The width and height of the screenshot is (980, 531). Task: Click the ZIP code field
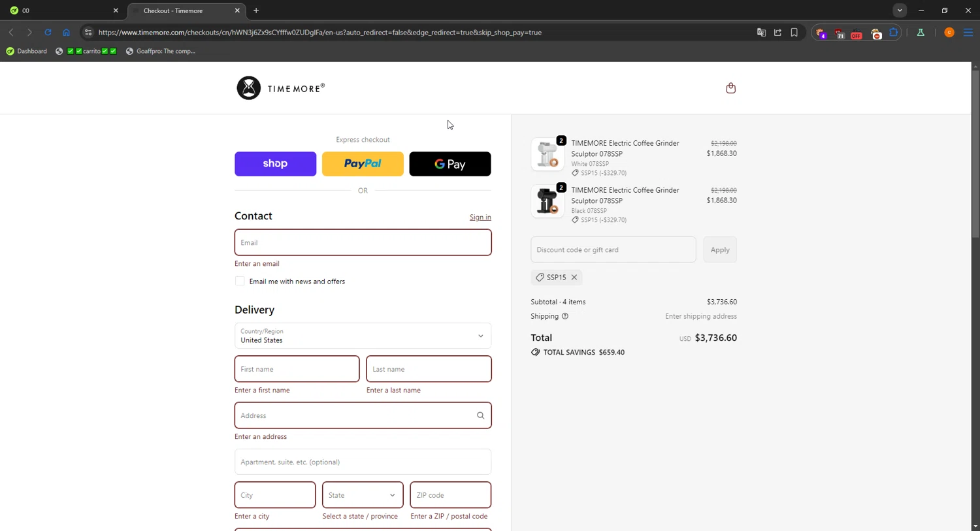(x=450, y=495)
